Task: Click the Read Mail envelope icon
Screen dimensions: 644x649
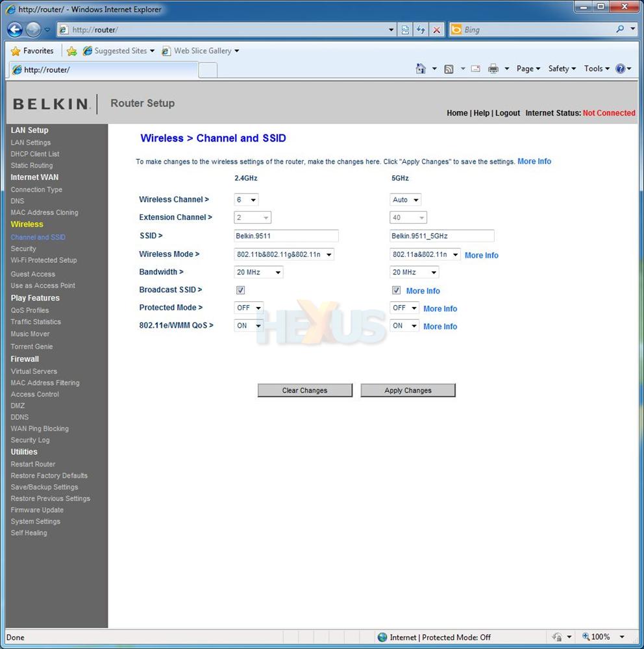Action: click(x=475, y=69)
